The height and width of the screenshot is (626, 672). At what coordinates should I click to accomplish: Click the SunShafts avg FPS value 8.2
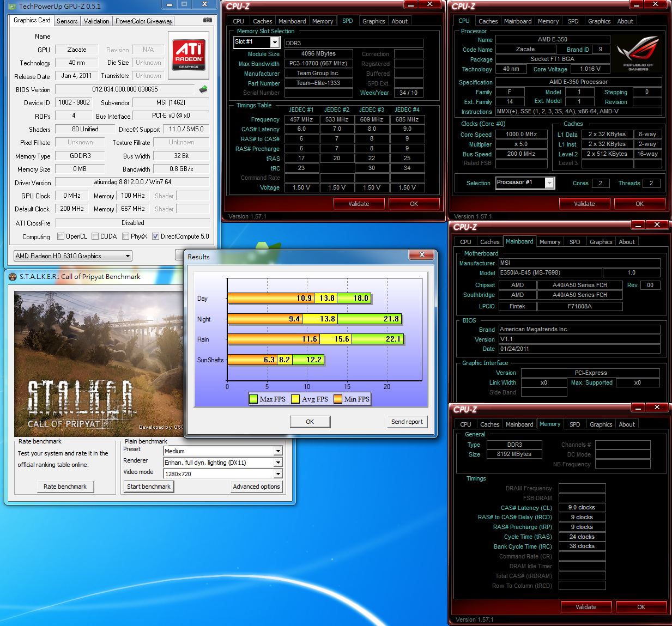point(284,360)
